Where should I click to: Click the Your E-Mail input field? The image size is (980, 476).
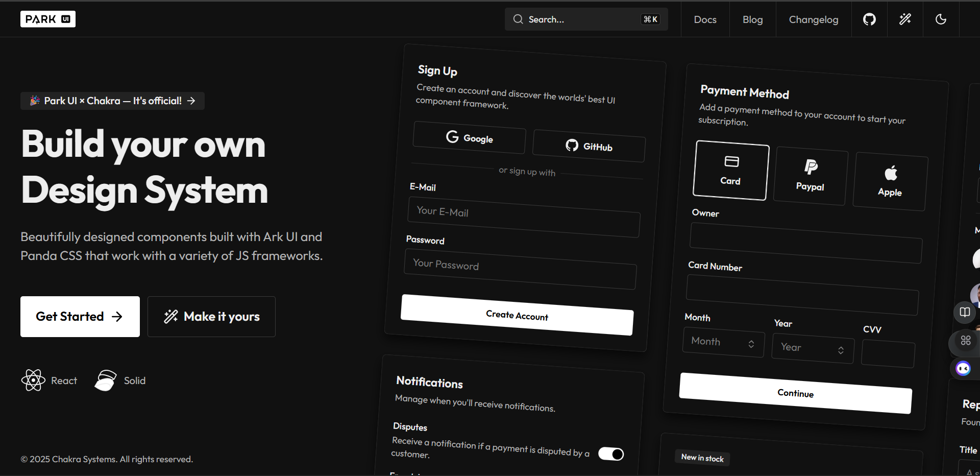(x=524, y=217)
